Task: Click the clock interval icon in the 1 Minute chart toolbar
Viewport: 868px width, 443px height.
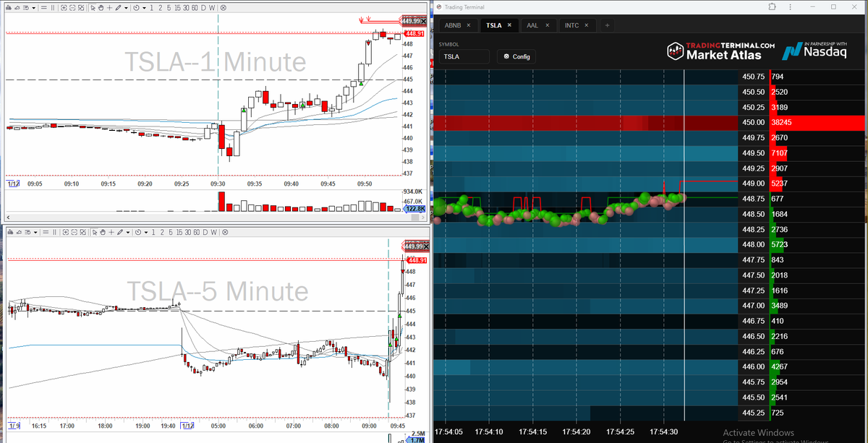Action: pyautogui.click(x=136, y=8)
